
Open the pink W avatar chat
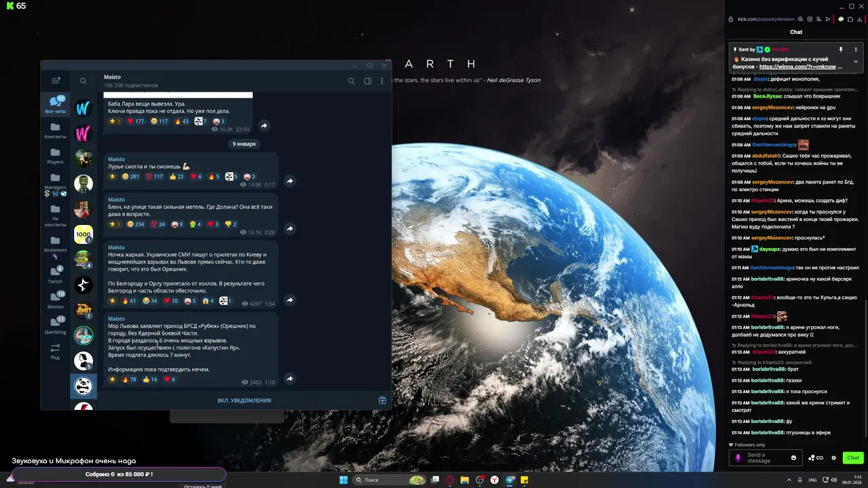(83, 133)
